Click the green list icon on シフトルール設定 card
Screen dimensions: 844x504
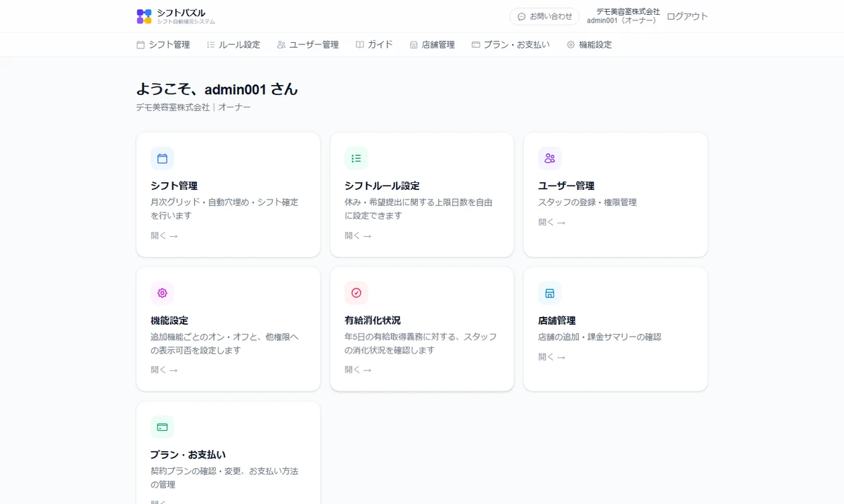pos(357,158)
